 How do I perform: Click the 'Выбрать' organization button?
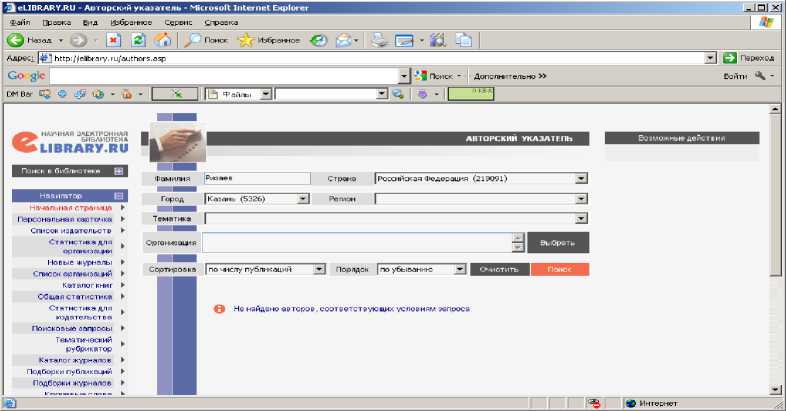[x=558, y=243]
